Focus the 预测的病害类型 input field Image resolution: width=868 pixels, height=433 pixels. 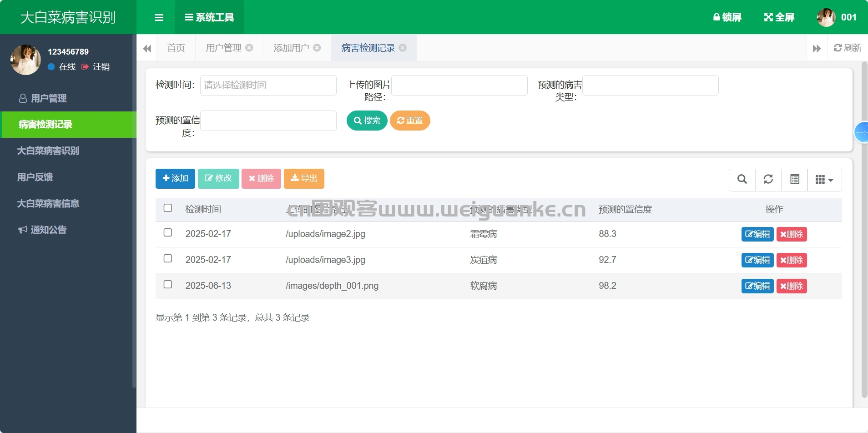651,85
